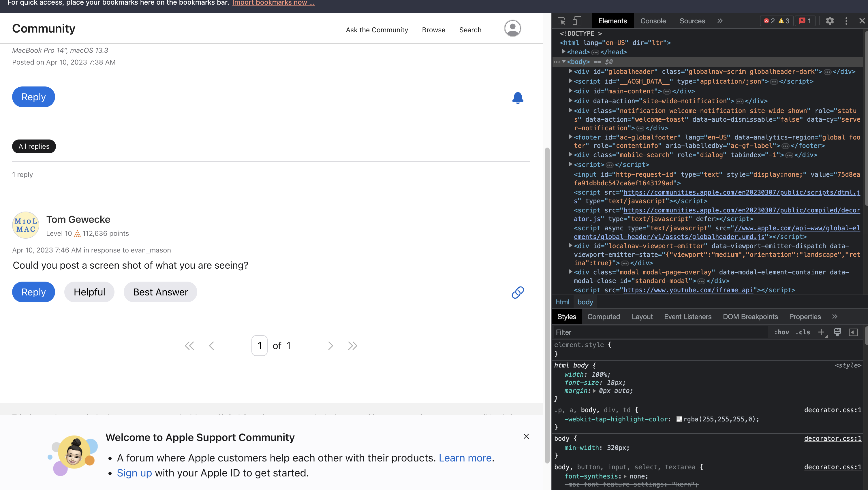
Task: Open DevTools settings gear
Action: 830,21
